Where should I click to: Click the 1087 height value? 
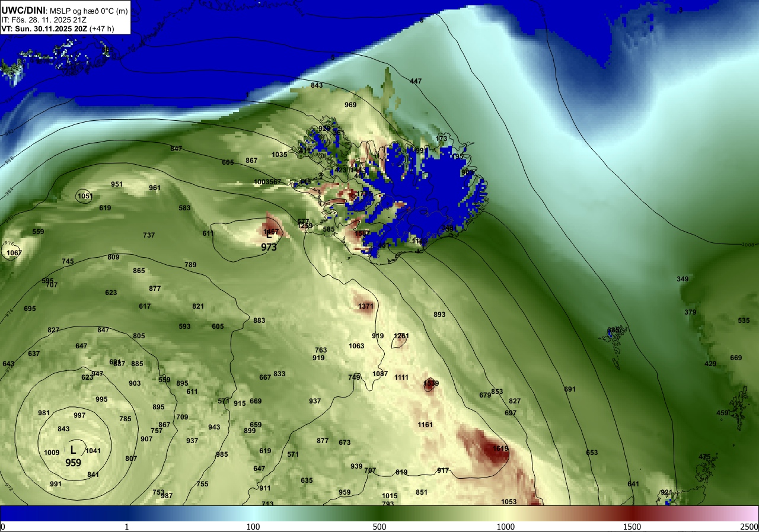pos(380,374)
